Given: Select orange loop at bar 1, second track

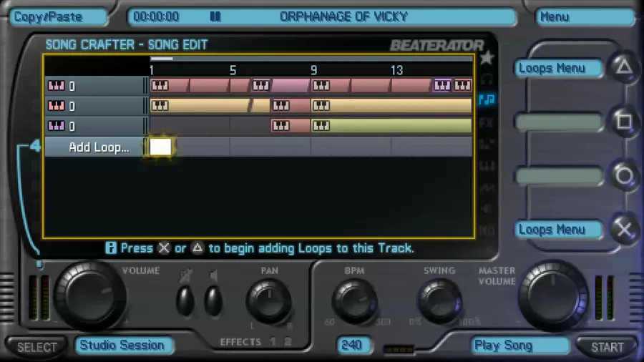Looking at the screenshot, I should pyautogui.click(x=200, y=106).
